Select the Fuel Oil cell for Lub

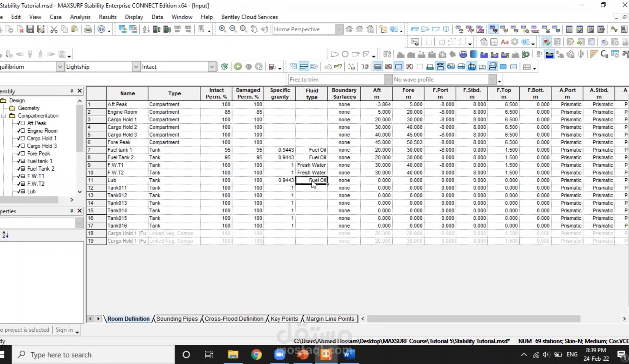coord(311,180)
